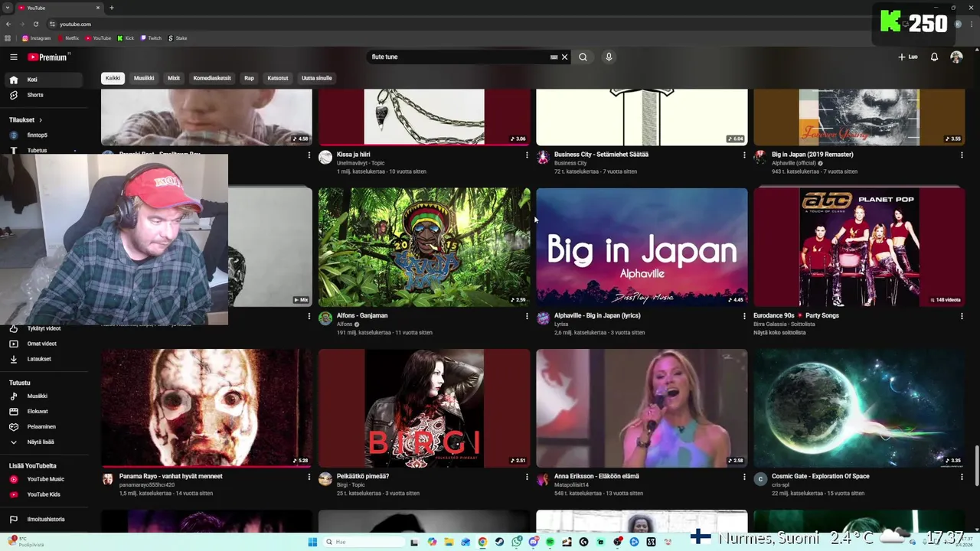
Task: Open browser tab list dropdown
Action: point(8,8)
